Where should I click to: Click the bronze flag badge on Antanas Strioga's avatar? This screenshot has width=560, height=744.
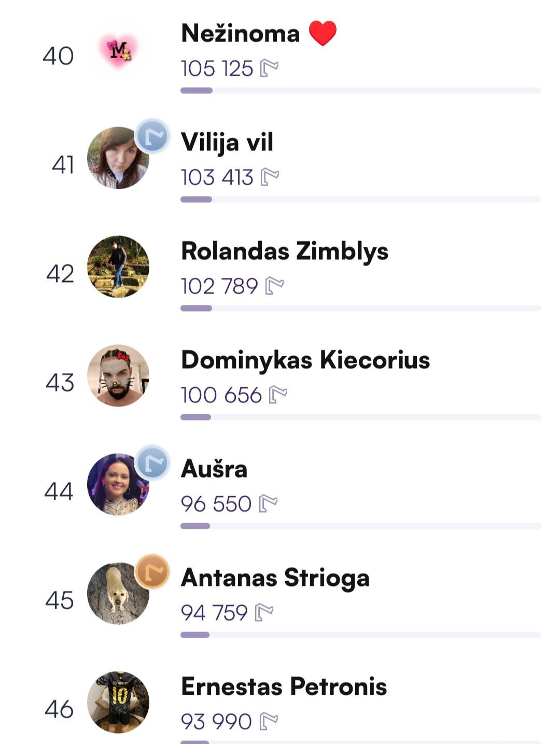point(152,571)
